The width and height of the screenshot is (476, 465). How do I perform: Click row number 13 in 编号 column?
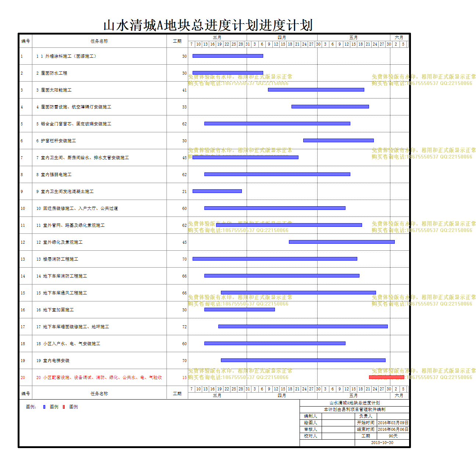pyautogui.click(x=23, y=259)
